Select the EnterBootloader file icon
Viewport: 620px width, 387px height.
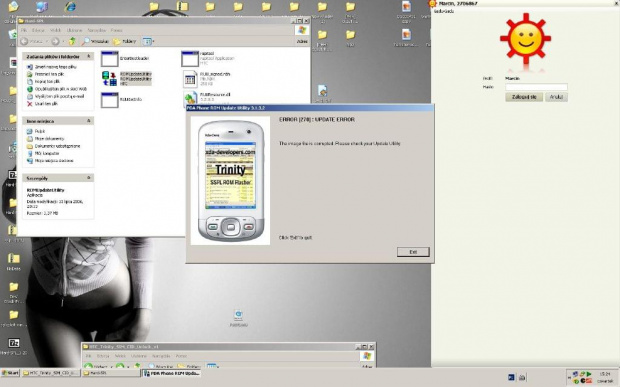110,59
